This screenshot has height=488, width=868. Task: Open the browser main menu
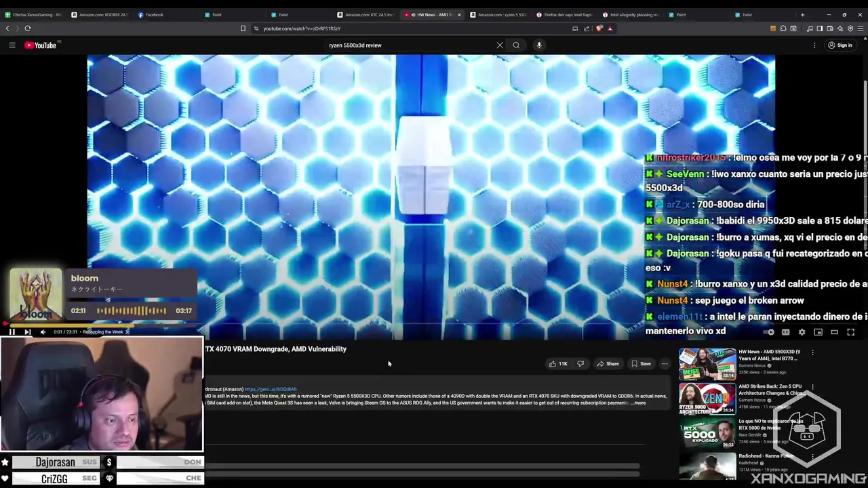point(861,28)
